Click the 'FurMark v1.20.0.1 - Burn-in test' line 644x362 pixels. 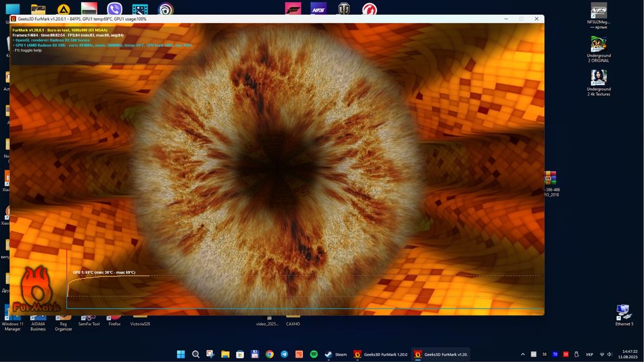pos(60,30)
